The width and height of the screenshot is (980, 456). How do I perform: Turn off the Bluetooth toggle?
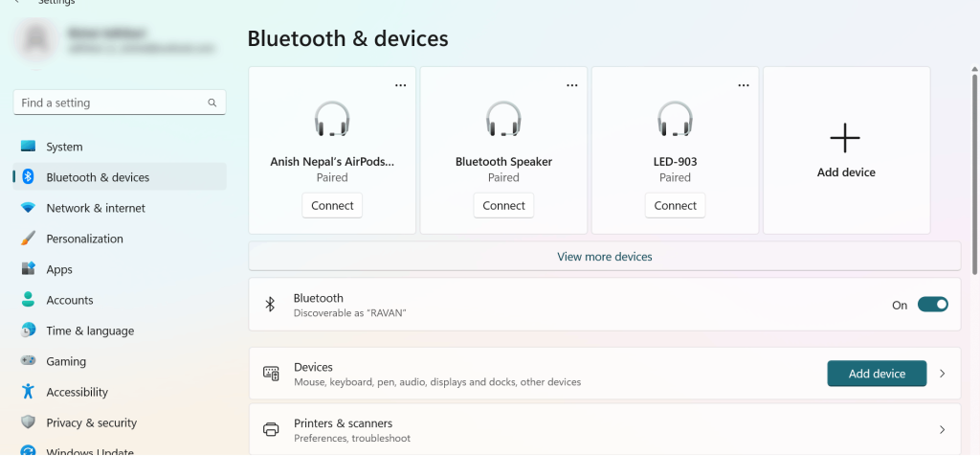[932, 305]
